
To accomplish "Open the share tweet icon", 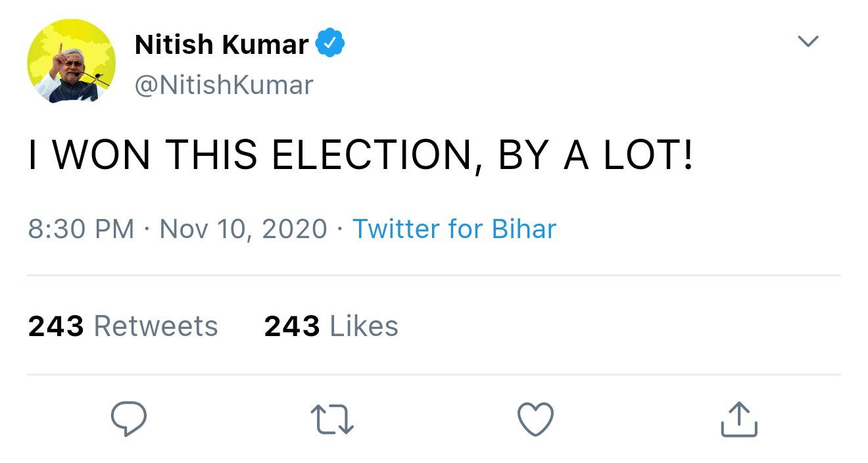I will click(739, 419).
